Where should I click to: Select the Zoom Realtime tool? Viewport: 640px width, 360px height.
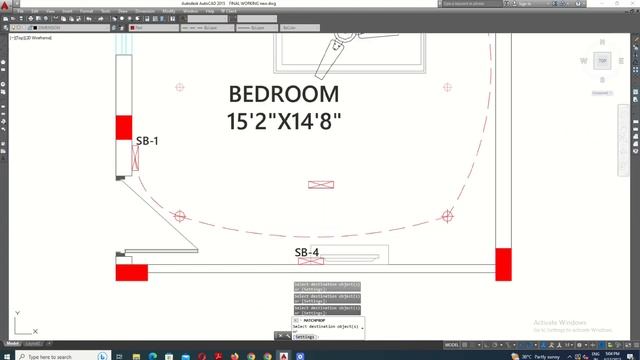click(122, 19)
